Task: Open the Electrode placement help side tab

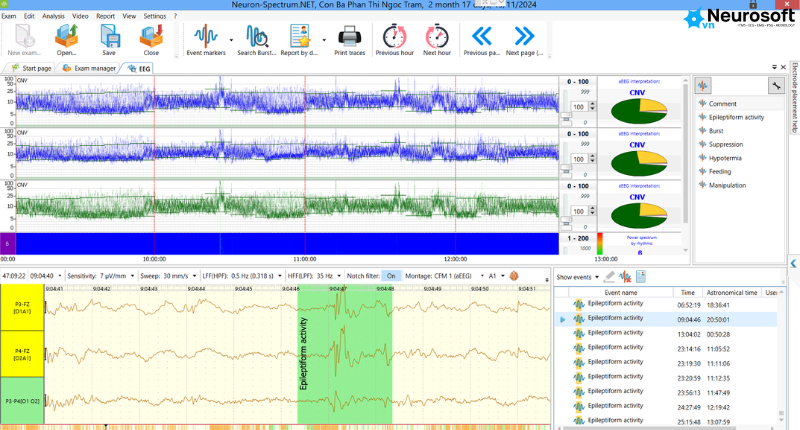Action: pyautogui.click(x=794, y=97)
